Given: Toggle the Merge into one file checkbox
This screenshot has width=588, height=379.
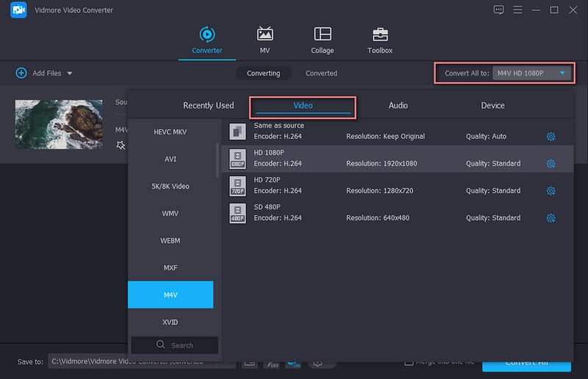Looking at the screenshot, I should coord(409,363).
